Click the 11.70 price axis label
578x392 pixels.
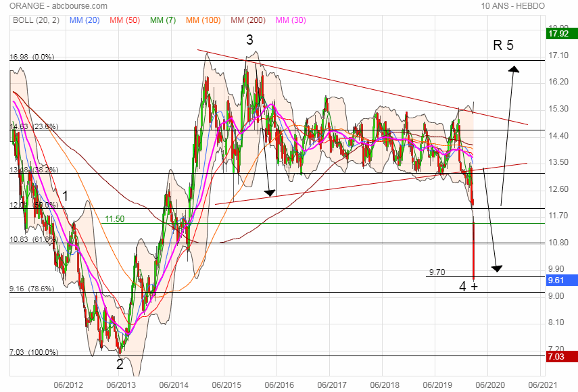(558, 216)
